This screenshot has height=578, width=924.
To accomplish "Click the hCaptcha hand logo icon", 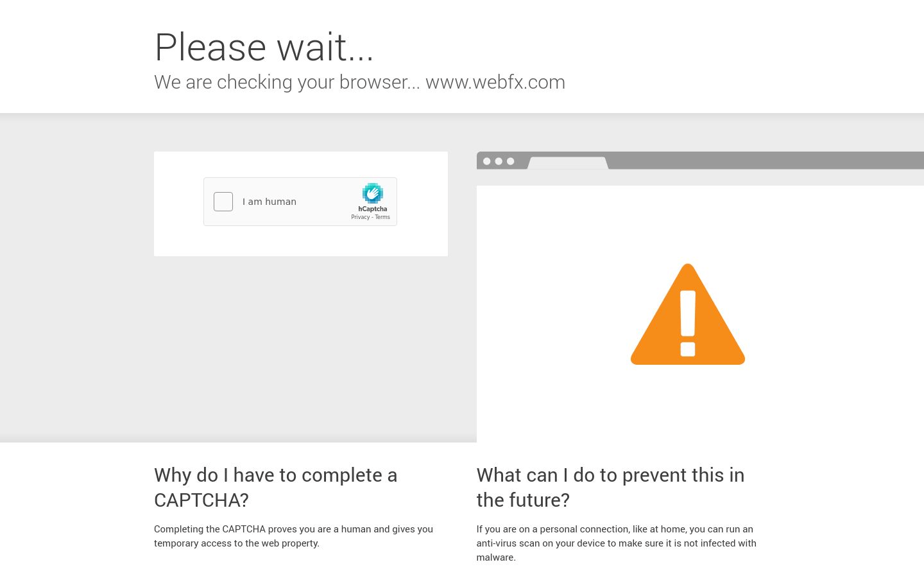I will 372,193.
